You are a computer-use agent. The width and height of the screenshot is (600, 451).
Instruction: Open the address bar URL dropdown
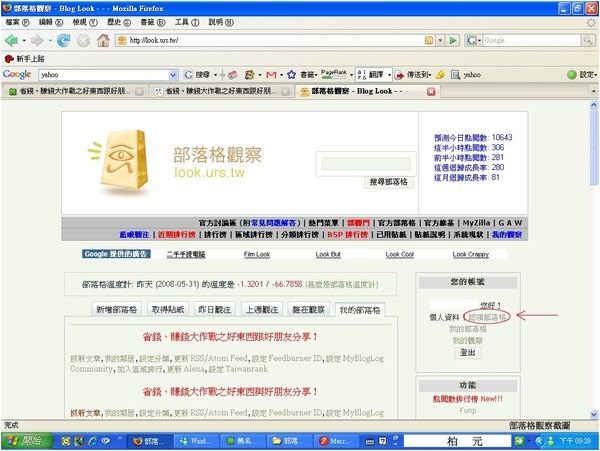(440, 40)
